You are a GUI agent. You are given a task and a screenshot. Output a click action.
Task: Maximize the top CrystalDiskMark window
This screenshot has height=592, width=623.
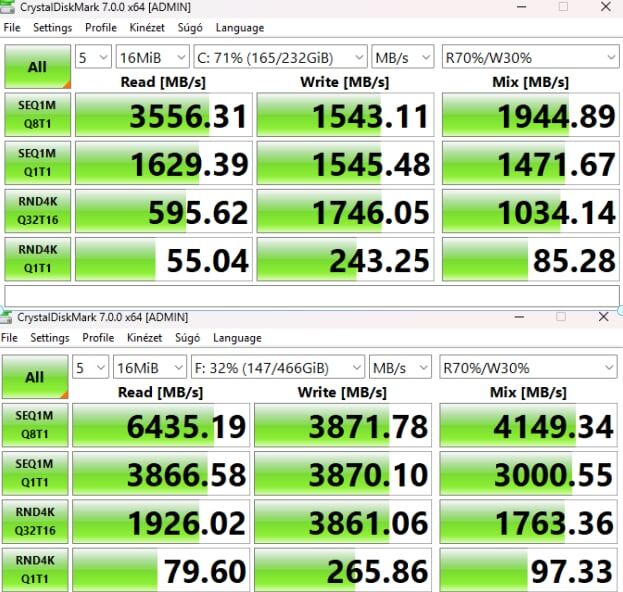click(563, 7)
